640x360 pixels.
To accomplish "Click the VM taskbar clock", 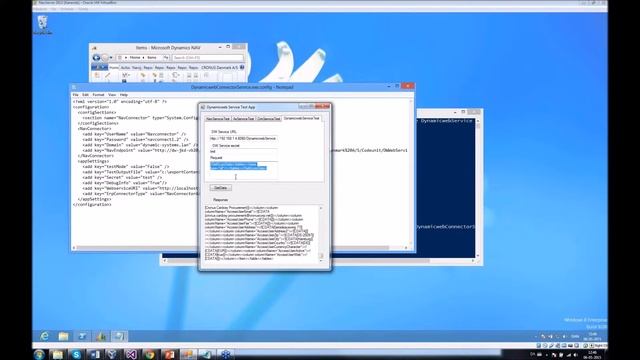I will [x=592, y=336].
